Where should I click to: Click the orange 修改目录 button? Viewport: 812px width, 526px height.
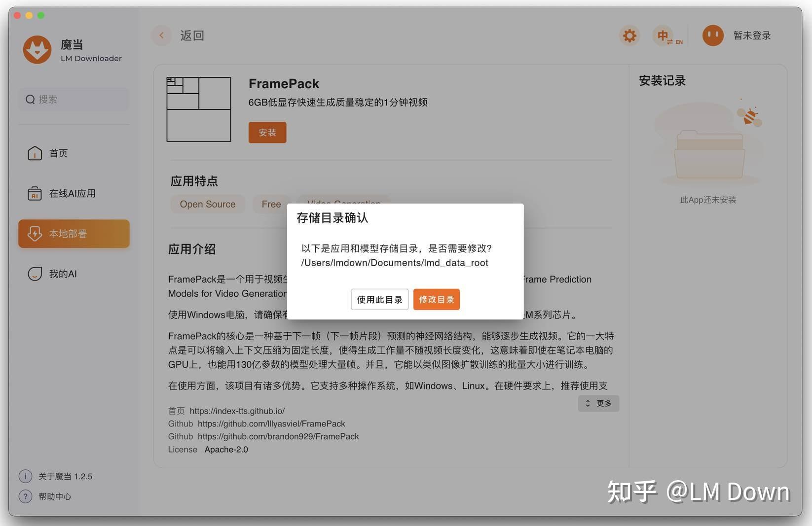pyautogui.click(x=436, y=299)
